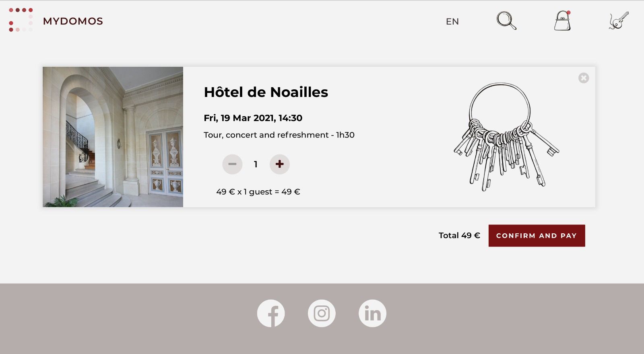644x354 pixels.
Task: Click the Fri, 19 Mar 2021 date
Action: (x=253, y=118)
